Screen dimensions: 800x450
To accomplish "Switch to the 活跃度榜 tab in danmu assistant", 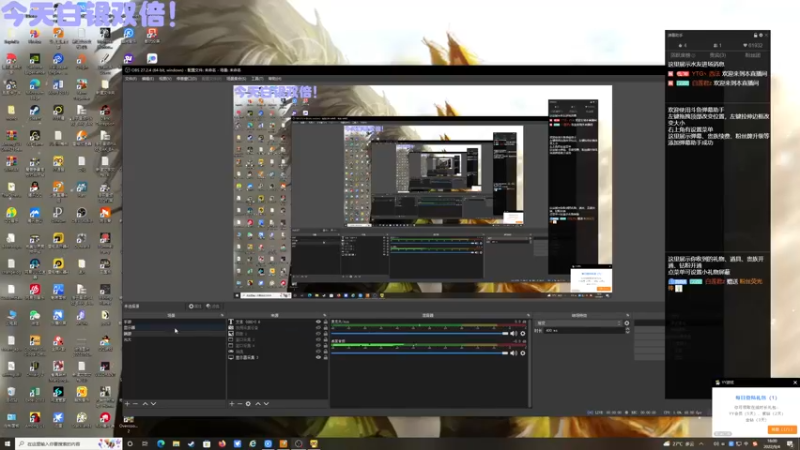I will click(x=682, y=55).
